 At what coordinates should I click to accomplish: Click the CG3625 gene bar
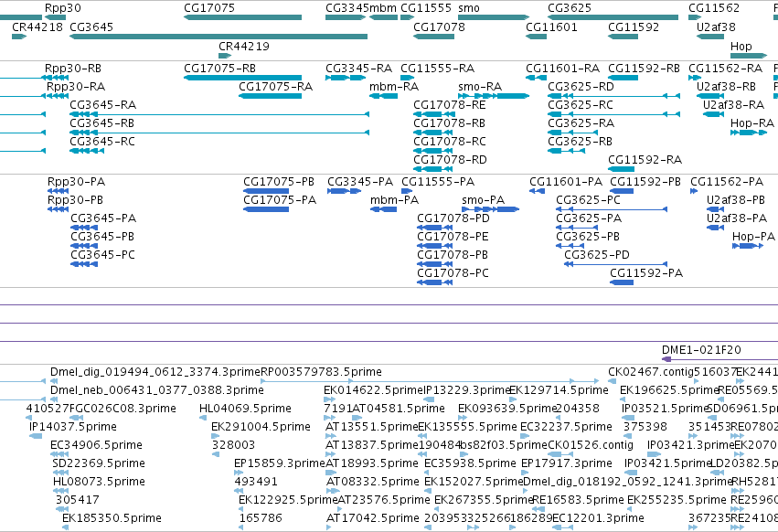tap(613, 17)
